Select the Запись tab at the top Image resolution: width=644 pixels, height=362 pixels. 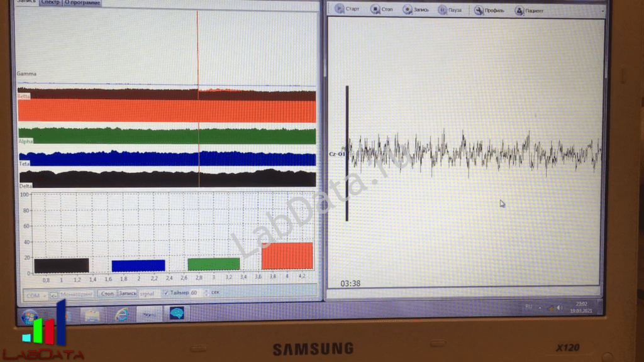point(26,2)
